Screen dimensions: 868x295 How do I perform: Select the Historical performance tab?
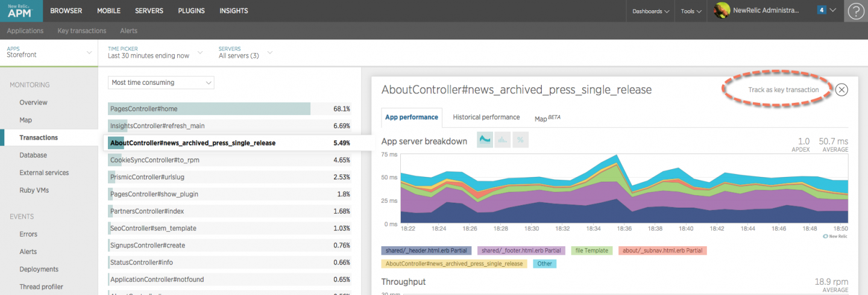coord(486,117)
